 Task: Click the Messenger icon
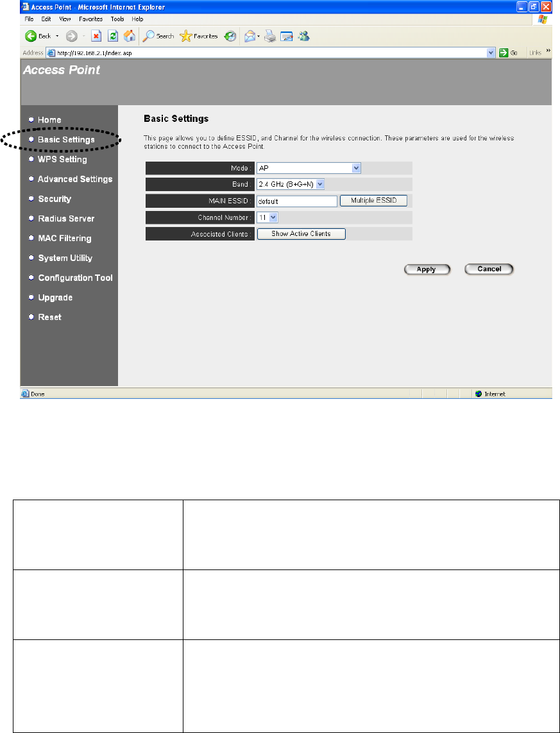[304, 36]
